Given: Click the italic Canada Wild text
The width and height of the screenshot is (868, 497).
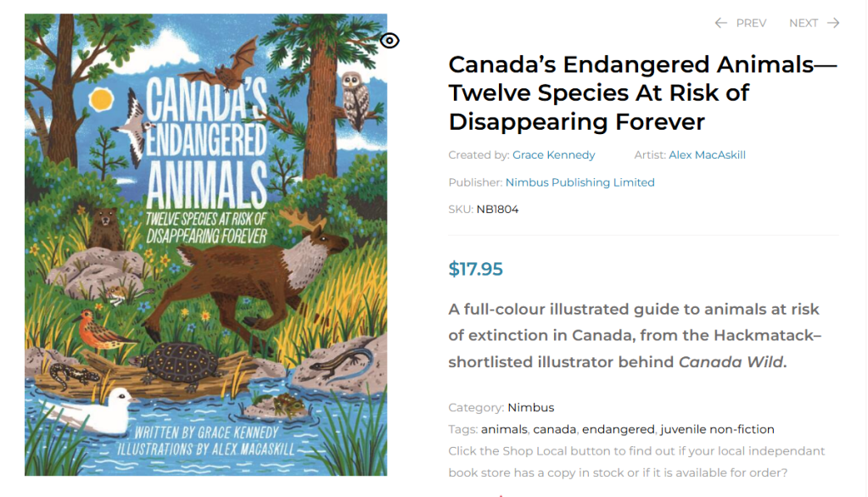Looking at the screenshot, I should coord(730,362).
